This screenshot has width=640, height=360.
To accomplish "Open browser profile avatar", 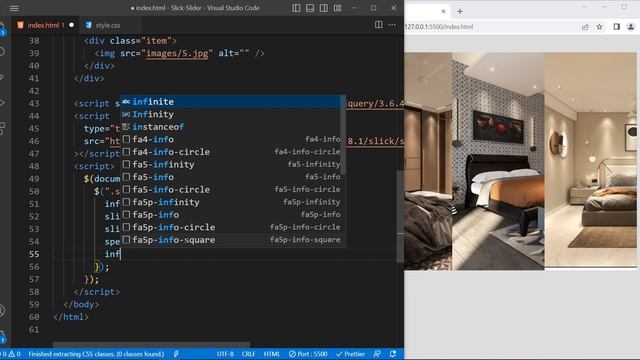I will (x=631, y=27).
